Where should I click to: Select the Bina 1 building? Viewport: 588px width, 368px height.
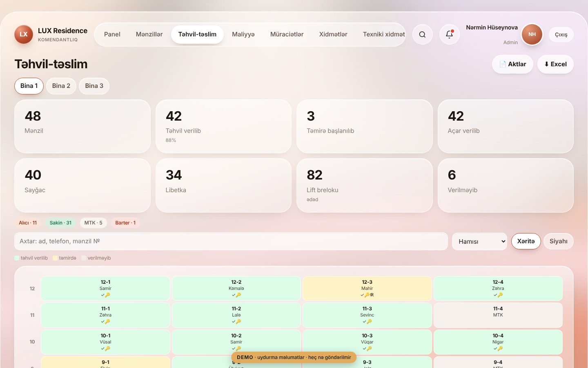pyautogui.click(x=29, y=86)
